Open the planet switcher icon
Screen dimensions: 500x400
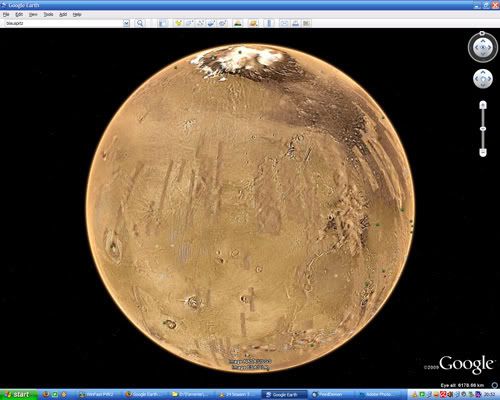click(253, 23)
